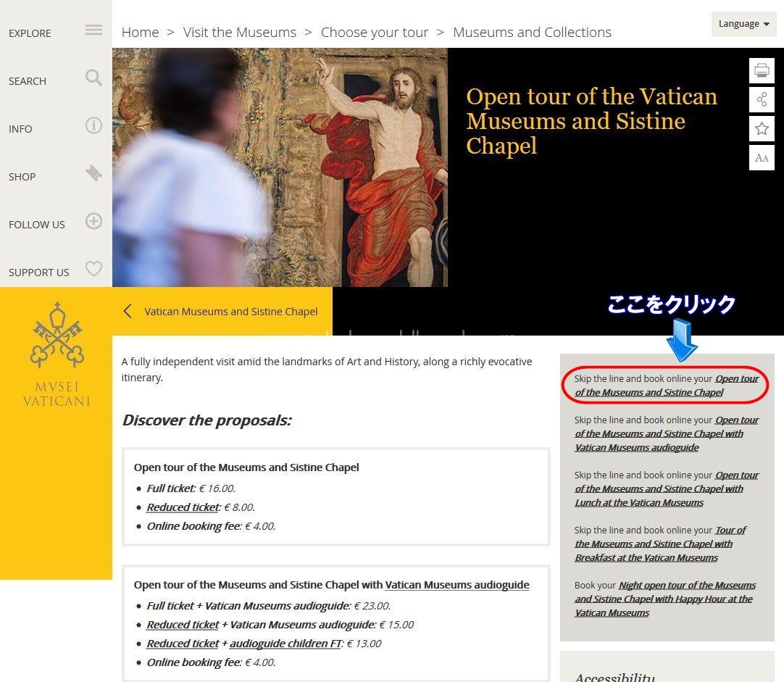Image resolution: width=784 pixels, height=682 pixels.
Task: Open the Language dropdown
Action: click(x=743, y=24)
